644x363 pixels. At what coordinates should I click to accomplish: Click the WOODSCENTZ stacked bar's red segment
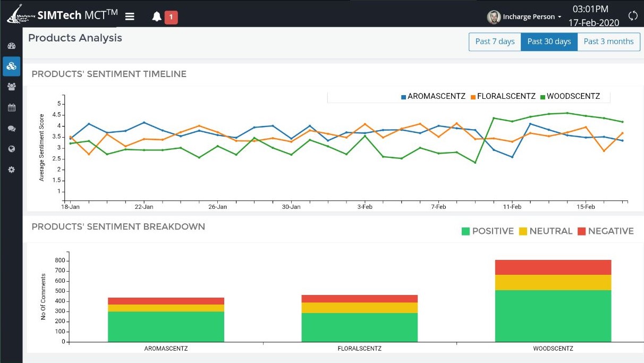[553, 267]
